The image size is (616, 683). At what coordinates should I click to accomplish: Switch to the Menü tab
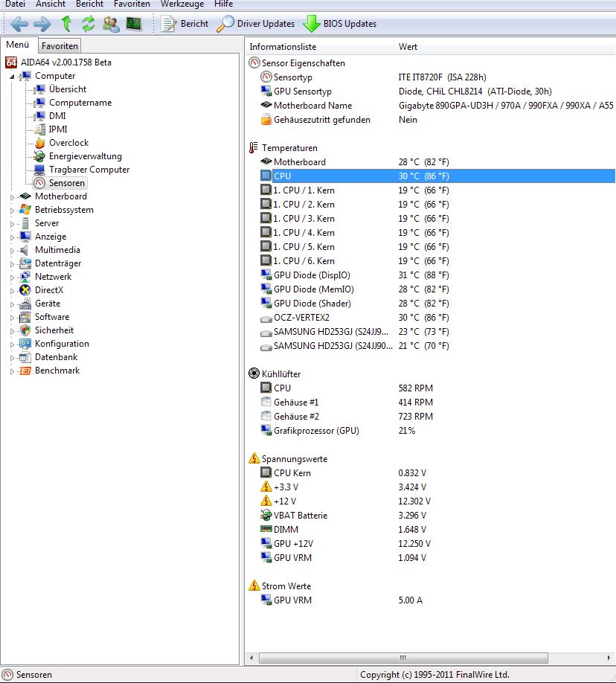coord(18,45)
